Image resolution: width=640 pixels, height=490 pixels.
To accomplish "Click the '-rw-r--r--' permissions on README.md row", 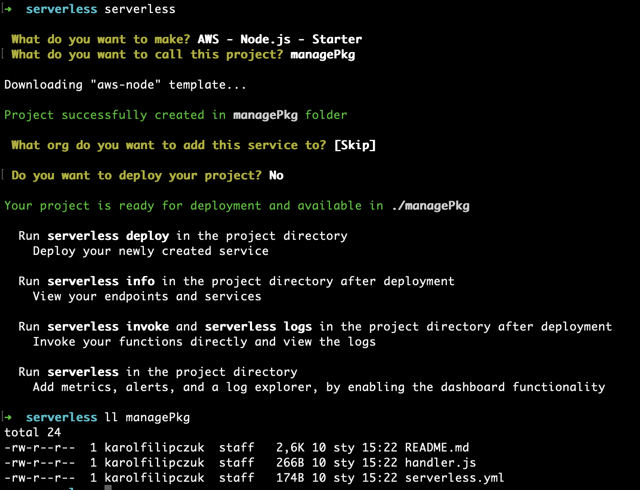I will click(x=40, y=447).
